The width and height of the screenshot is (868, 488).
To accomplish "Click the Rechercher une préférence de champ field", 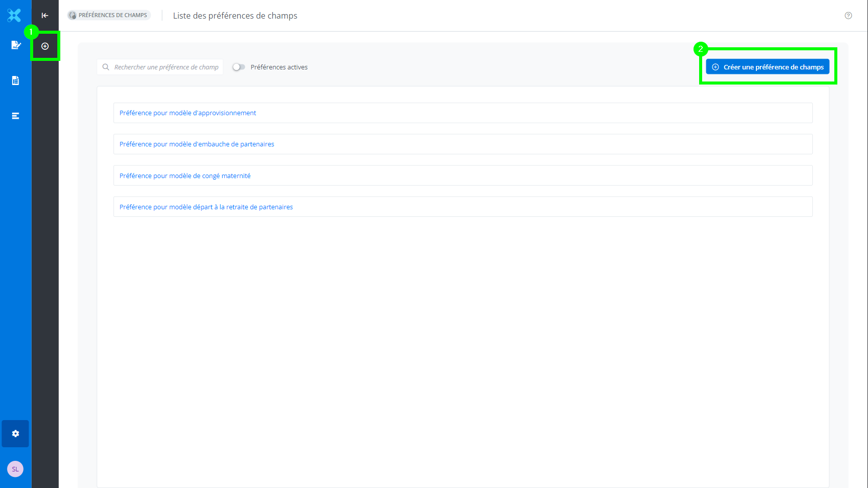I will tap(166, 67).
